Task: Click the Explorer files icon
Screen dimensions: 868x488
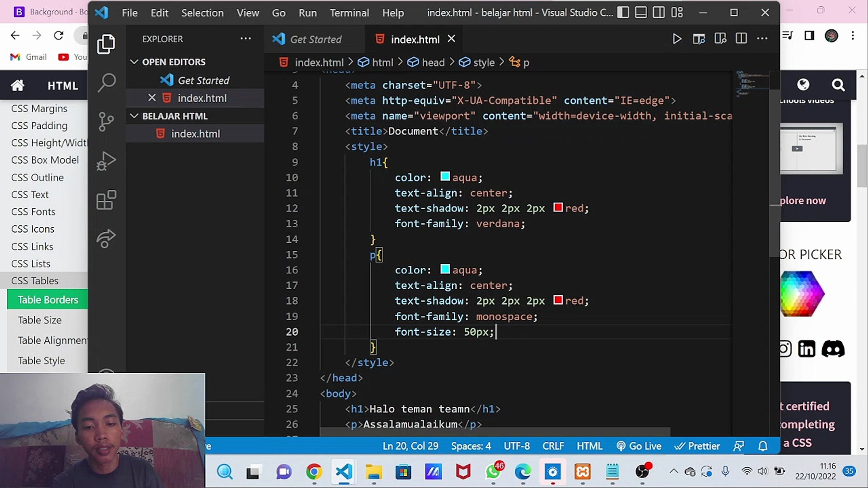Action: coord(106,44)
